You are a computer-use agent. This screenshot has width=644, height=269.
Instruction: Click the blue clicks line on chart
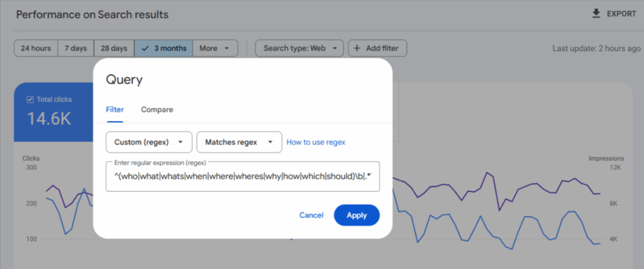(x=528, y=218)
